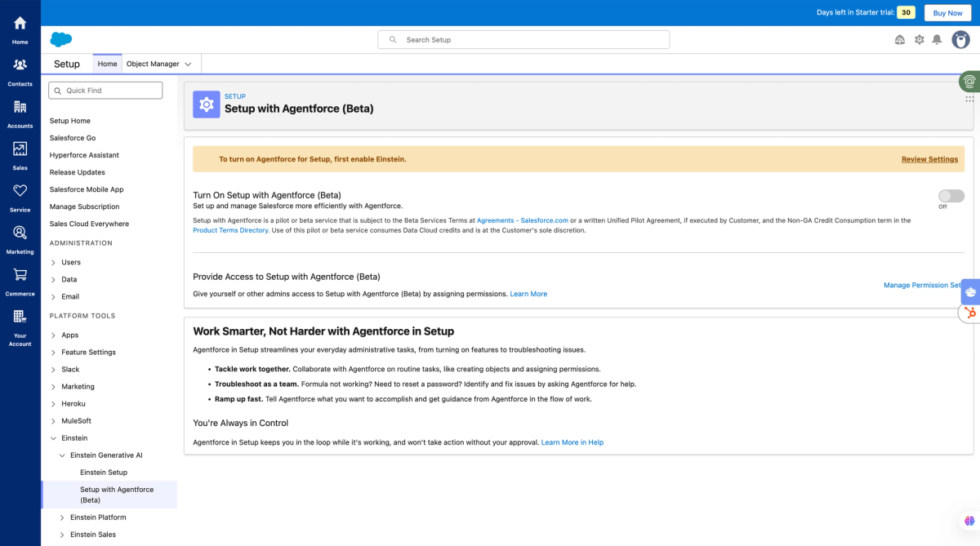The height and width of the screenshot is (546, 980).
Task: Open the orange HubSpot side-tab icon
Action: coord(970,313)
